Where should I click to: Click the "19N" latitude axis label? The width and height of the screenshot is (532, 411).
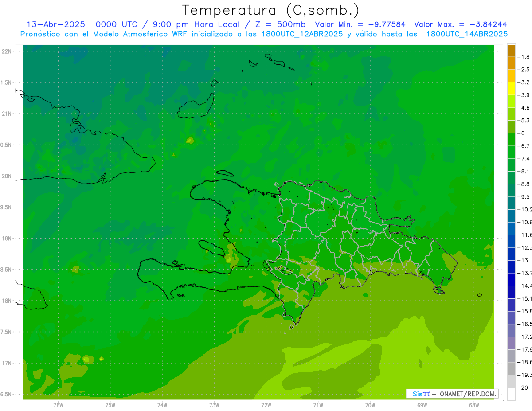[7, 239]
